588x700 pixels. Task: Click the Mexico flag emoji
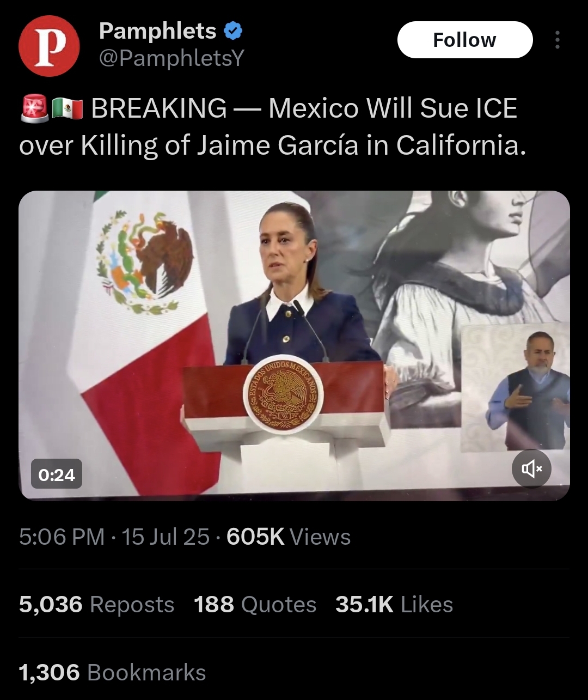coord(68,108)
